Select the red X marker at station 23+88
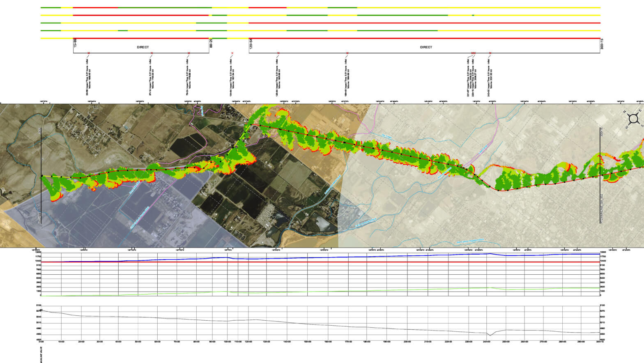This screenshot has height=363, width=644. click(x=88, y=53)
